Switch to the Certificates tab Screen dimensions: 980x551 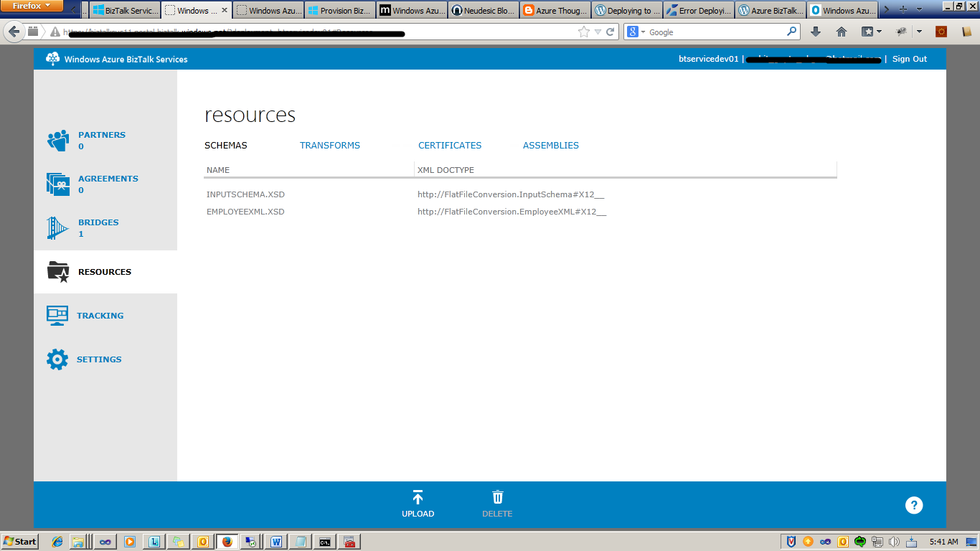450,145
